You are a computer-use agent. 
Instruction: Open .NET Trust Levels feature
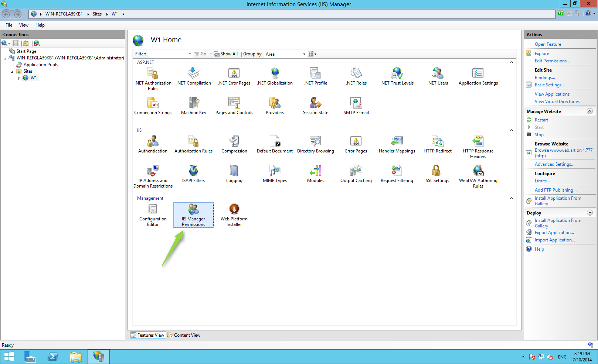(397, 76)
